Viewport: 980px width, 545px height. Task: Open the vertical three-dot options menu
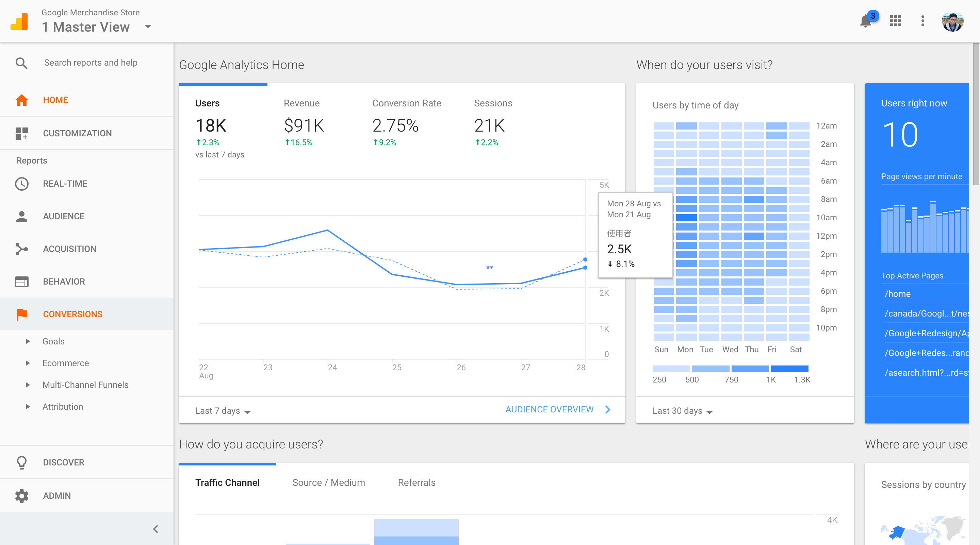pos(922,21)
